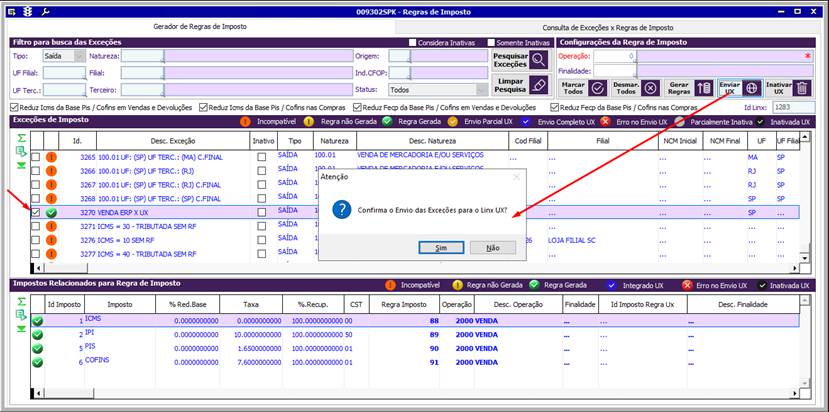Click green Regra Gerada icon on row 3270

click(51, 213)
